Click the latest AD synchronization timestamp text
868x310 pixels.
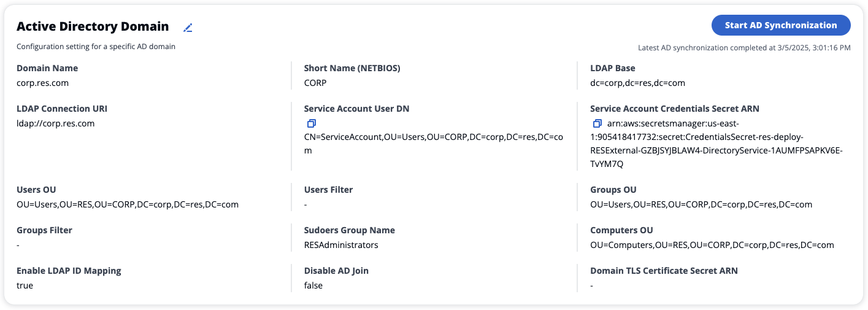(x=744, y=47)
